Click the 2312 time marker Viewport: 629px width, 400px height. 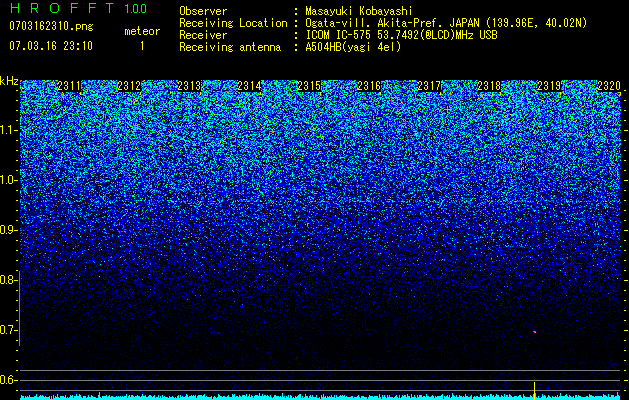(129, 86)
